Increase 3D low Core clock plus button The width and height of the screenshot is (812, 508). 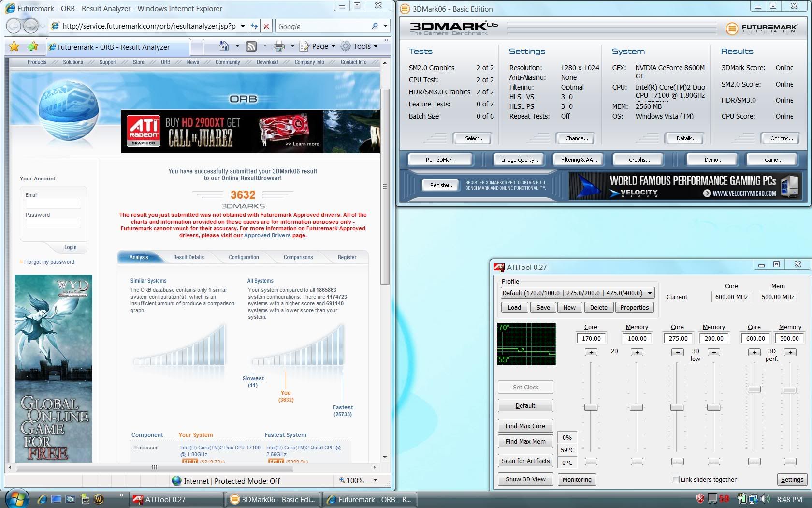click(x=677, y=352)
